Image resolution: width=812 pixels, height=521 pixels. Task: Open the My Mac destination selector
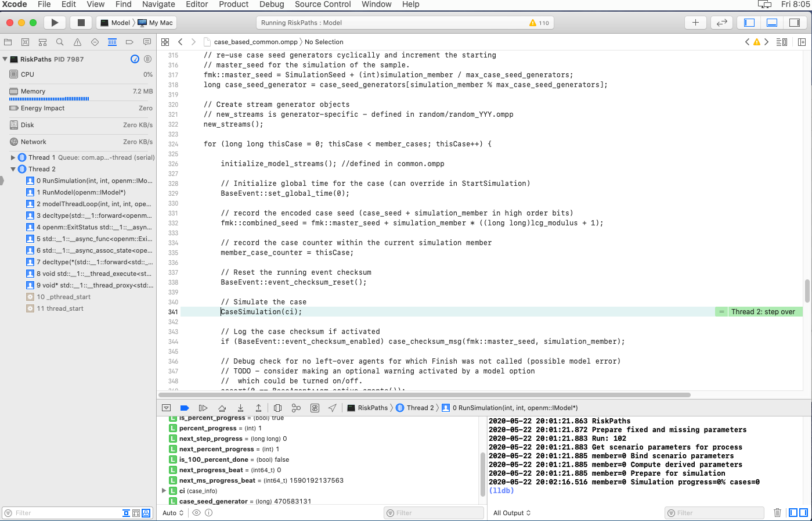156,23
